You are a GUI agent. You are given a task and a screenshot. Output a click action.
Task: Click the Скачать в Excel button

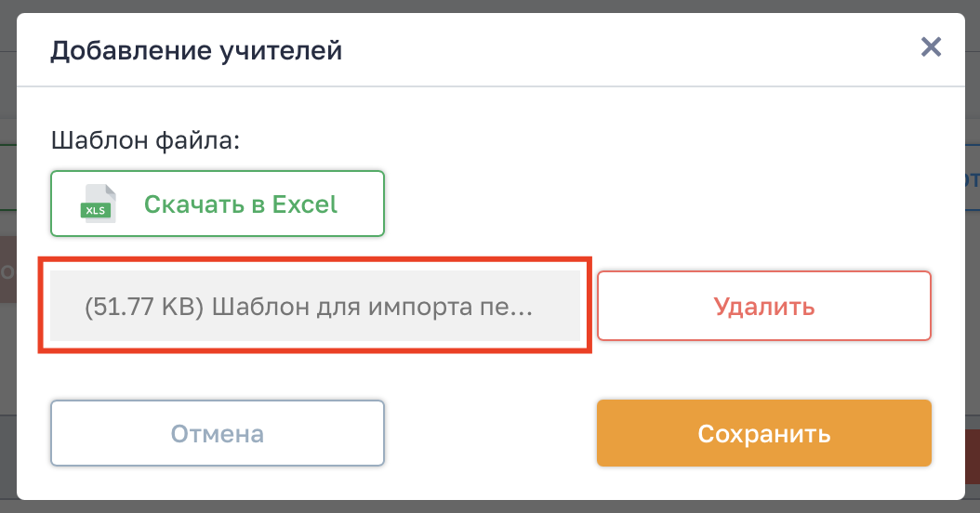(217, 204)
